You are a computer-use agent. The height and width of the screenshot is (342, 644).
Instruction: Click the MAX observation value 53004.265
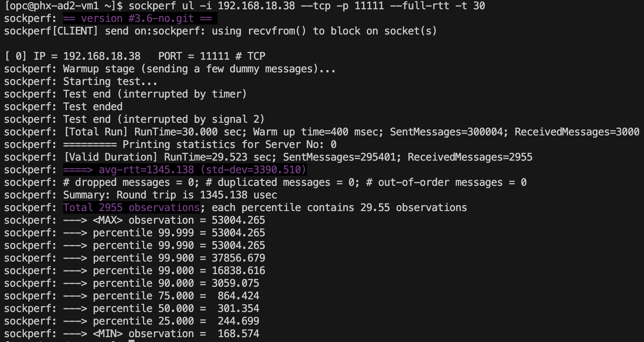pyautogui.click(x=238, y=220)
